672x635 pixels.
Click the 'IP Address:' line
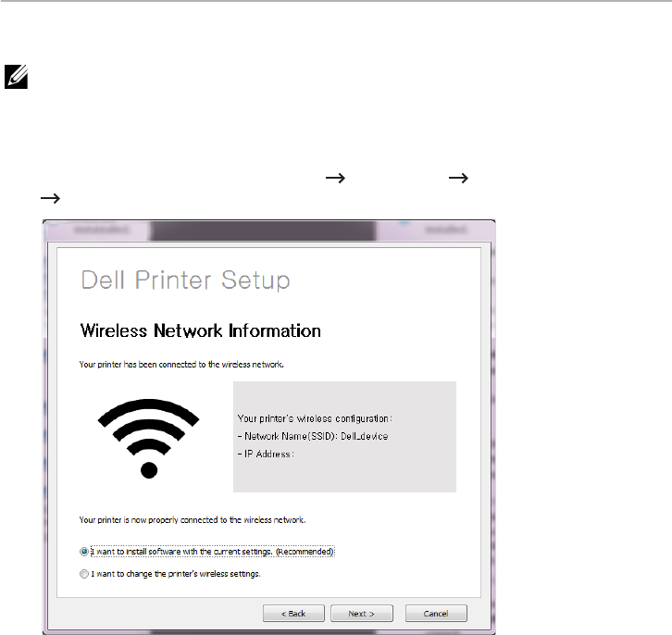[x=267, y=454]
